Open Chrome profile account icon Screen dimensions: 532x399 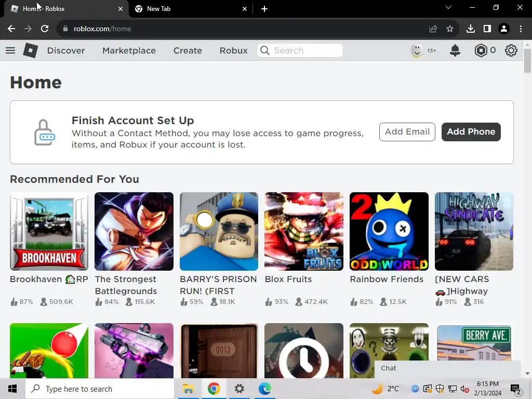click(x=504, y=29)
